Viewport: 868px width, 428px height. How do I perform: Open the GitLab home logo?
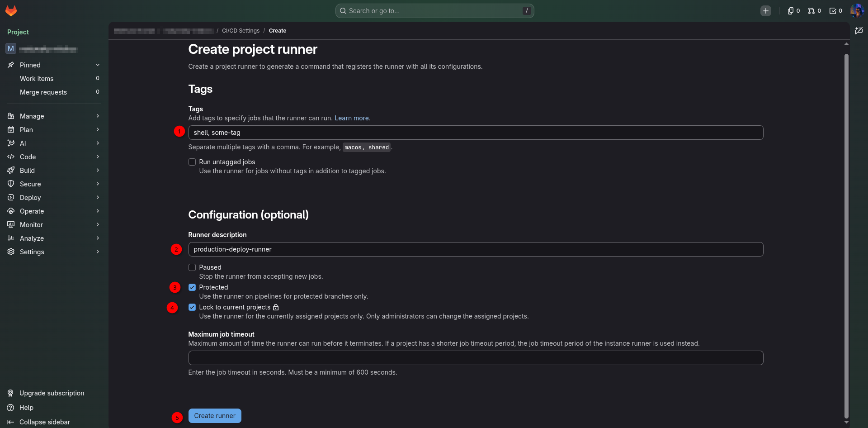11,11
